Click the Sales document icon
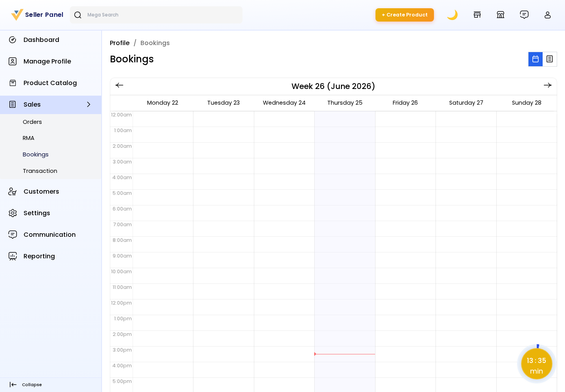 point(13,105)
